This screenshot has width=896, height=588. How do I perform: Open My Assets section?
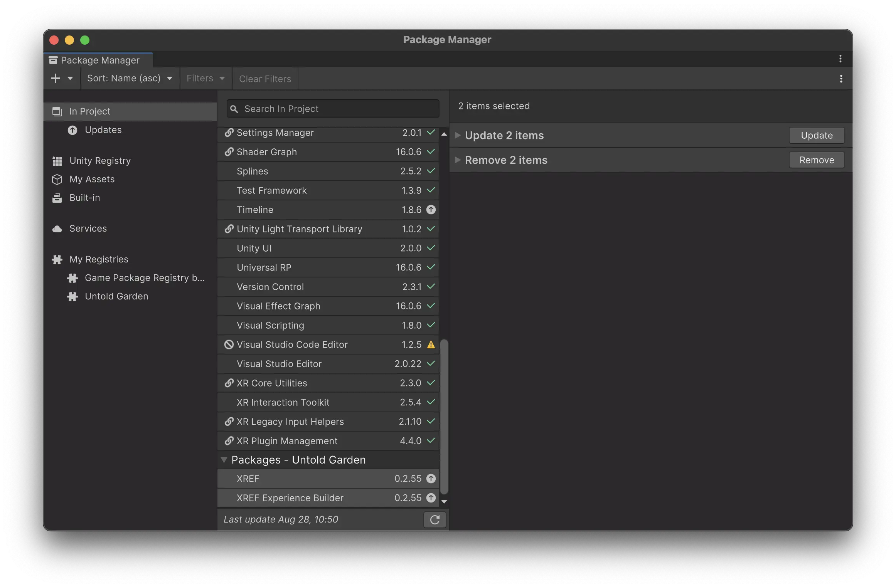coord(92,179)
